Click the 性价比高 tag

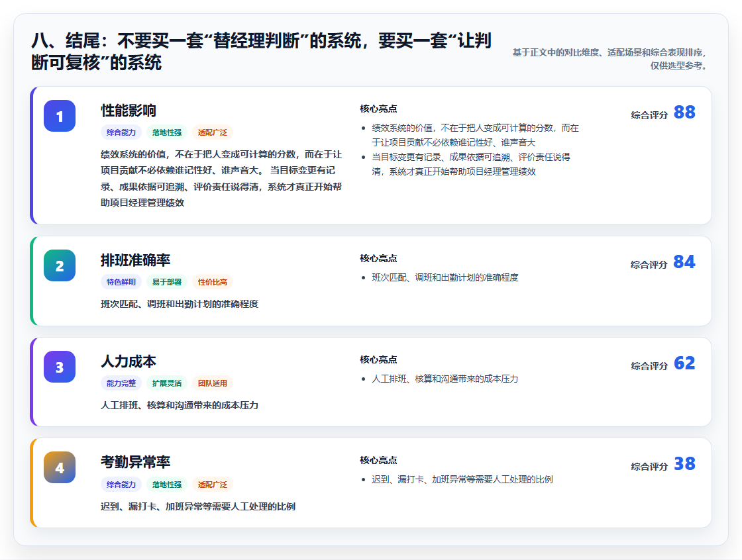[x=213, y=282]
